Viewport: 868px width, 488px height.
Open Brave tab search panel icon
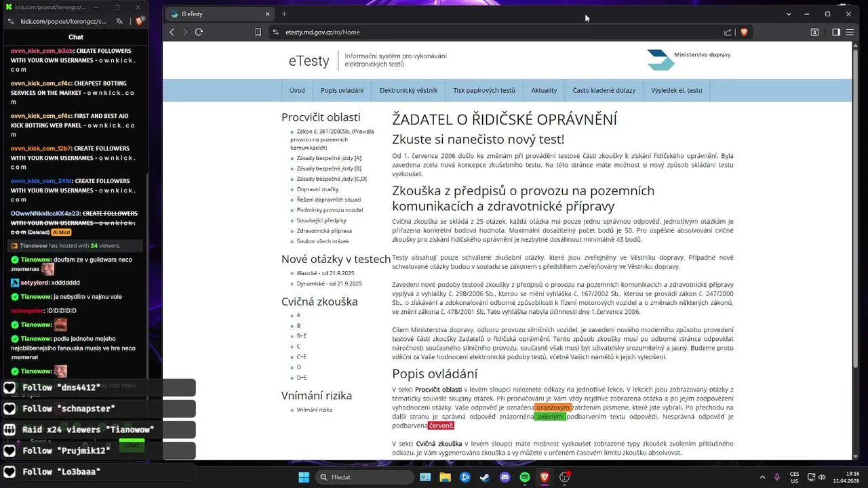pos(814,32)
